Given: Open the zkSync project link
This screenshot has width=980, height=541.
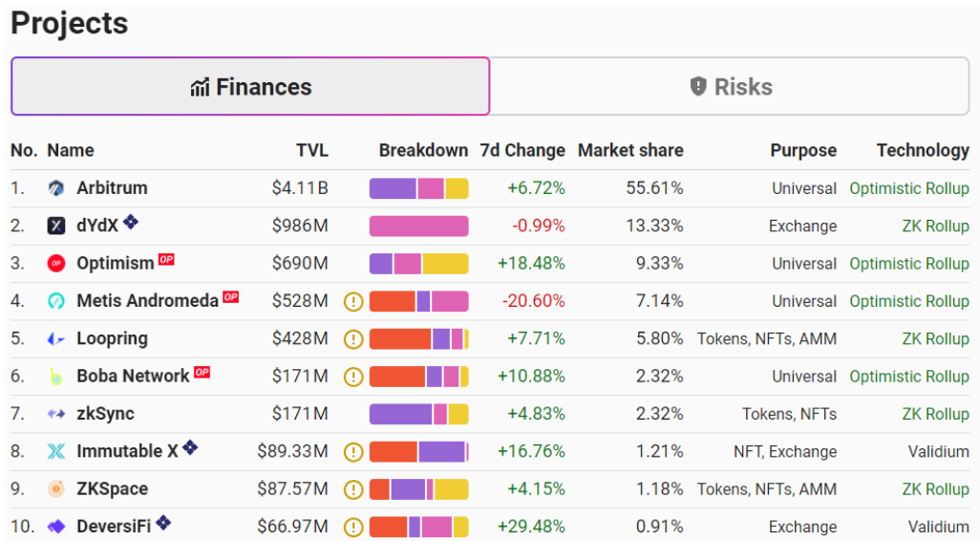Looking at the screenshot, I should (x=106, y=414).
